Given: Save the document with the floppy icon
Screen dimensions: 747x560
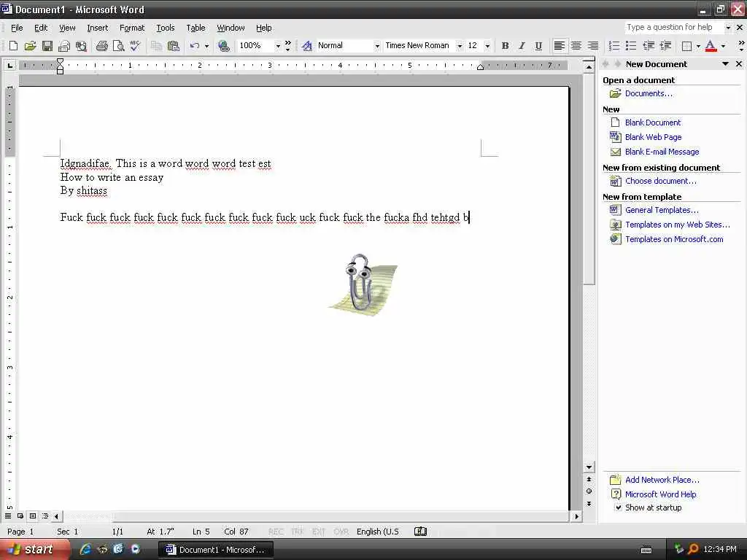Looking at the screenshot, I should click(47, 46).
